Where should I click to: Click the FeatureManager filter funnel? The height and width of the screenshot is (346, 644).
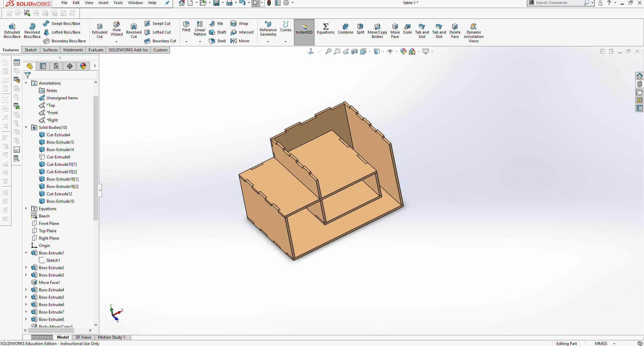28,75
